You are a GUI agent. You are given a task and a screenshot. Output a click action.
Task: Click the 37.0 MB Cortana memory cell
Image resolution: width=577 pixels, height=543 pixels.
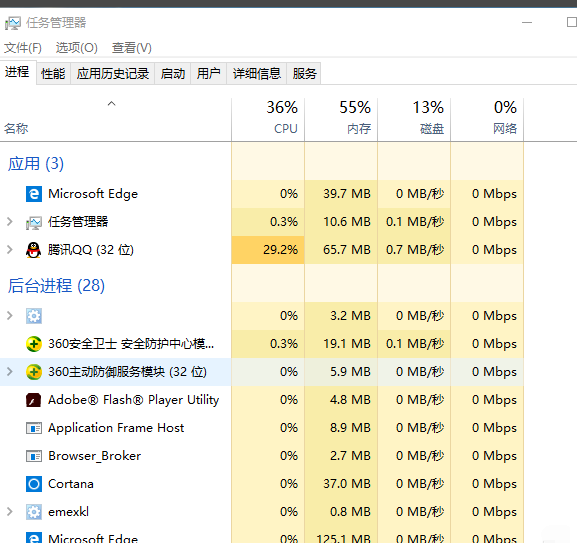click(x=341, y=484)
